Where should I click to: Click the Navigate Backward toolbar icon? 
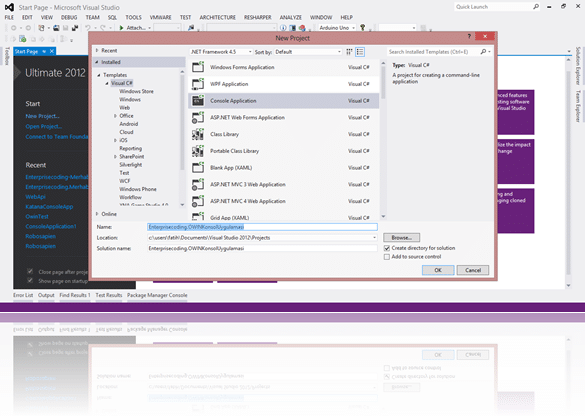pyautogui.click(x=14, y=28)
